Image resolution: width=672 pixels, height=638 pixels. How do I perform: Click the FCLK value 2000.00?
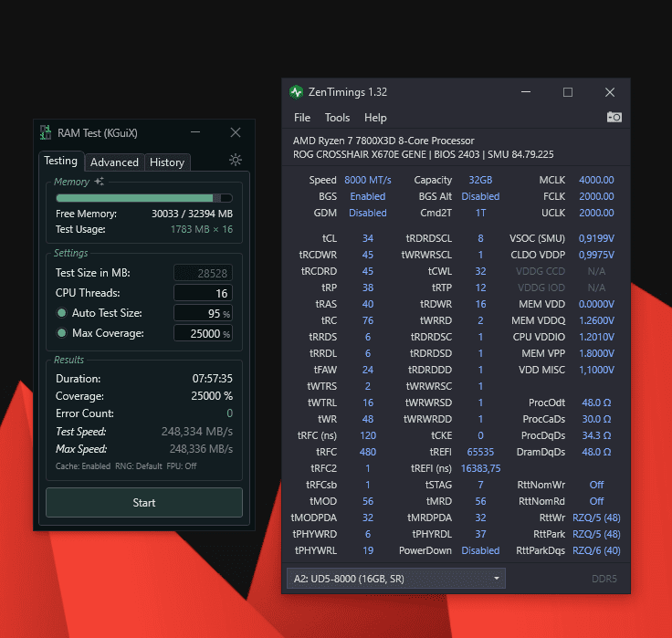[x=596, y=196]
